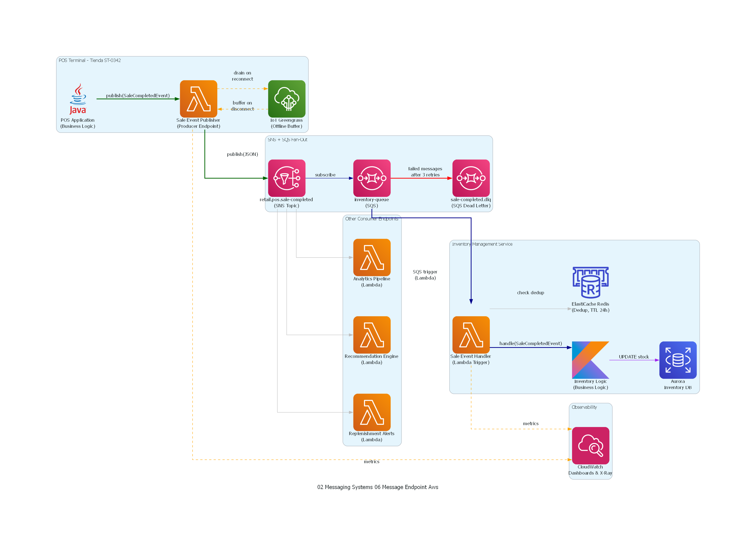756x546 pixels.
Task: Click the Aurora Inventory DB icon
Action: pos(678,360)
